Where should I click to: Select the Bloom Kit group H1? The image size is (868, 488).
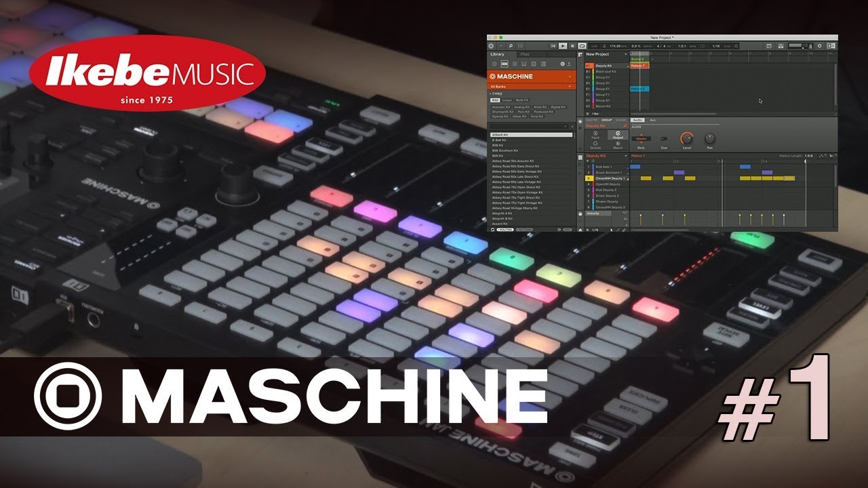tap(606, 106)
